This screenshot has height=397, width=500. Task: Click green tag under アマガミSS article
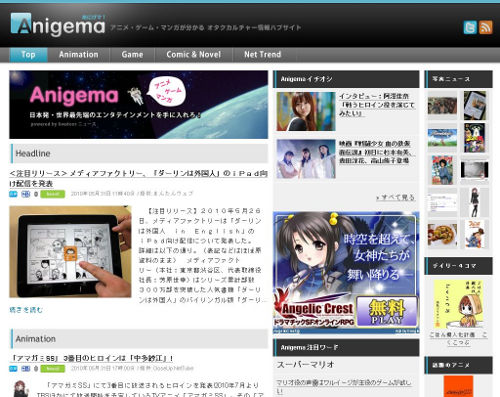pyautogui.click(x=53, y=369)
